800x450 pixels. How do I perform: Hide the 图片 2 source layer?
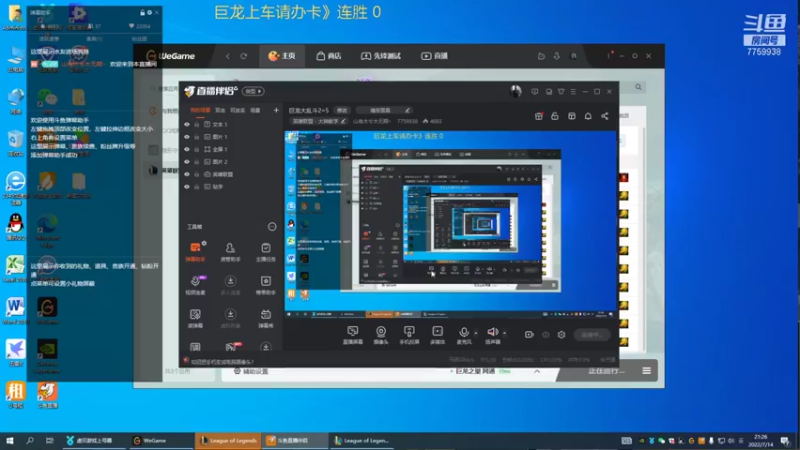187,162
